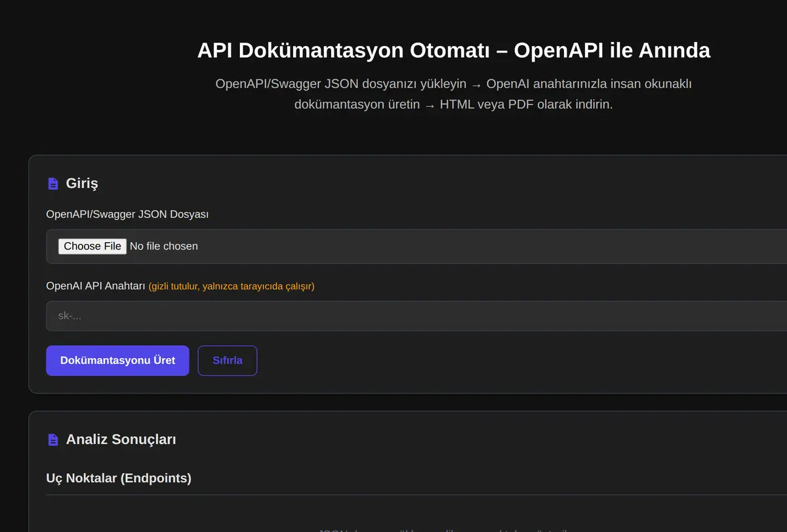This screenshot has height=532, width=787.
Task: Click the subtitle starting 'OpenAPI/Swagger JSON dosyanızı yükleyin'
Action: pos(454,94)
